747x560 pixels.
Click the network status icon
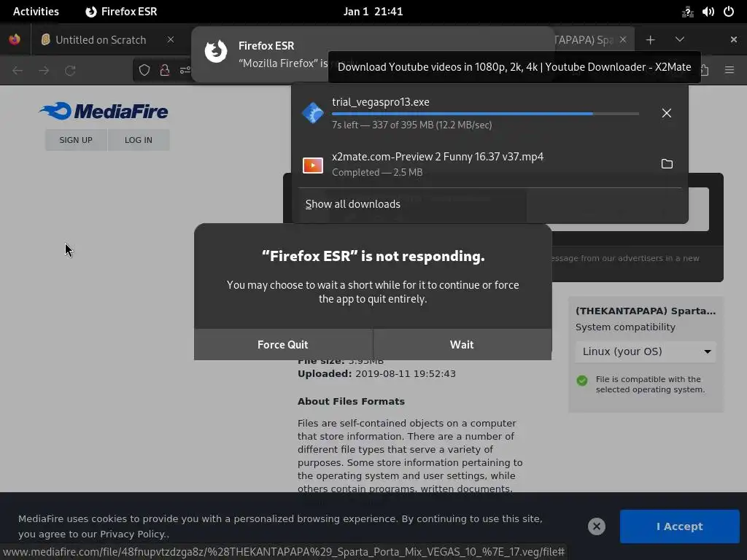(x=687, y=12)
